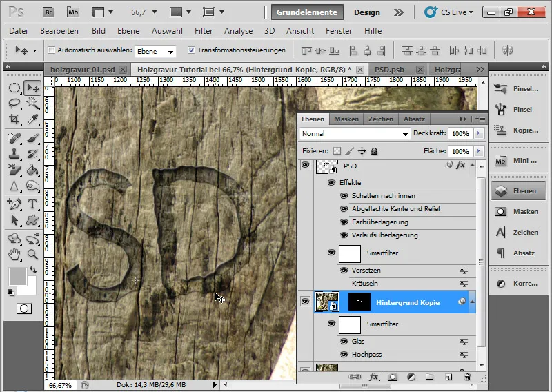Viewport: 552px width, 392px height.
Task: Launch Adobe Bridge
Action: (x=48, y=12)
